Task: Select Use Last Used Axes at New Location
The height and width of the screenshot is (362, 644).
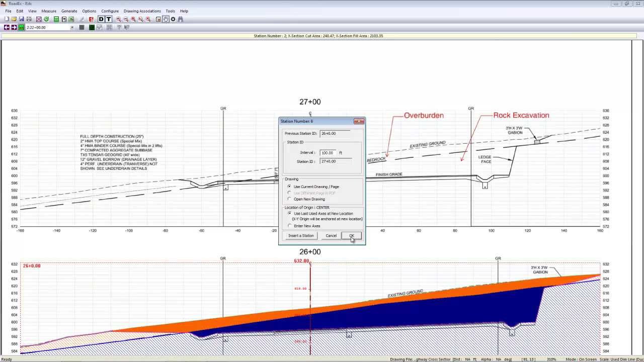Action: tap(320, 214)
